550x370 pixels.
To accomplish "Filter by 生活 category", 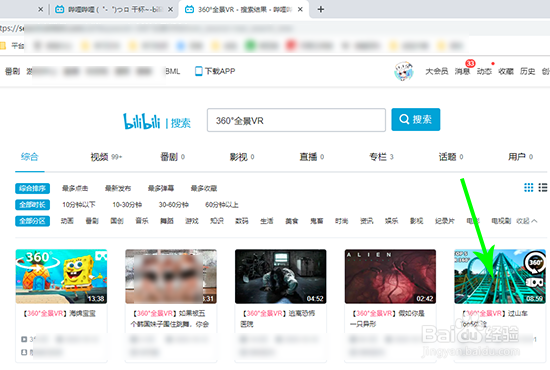I will point(267,221).
